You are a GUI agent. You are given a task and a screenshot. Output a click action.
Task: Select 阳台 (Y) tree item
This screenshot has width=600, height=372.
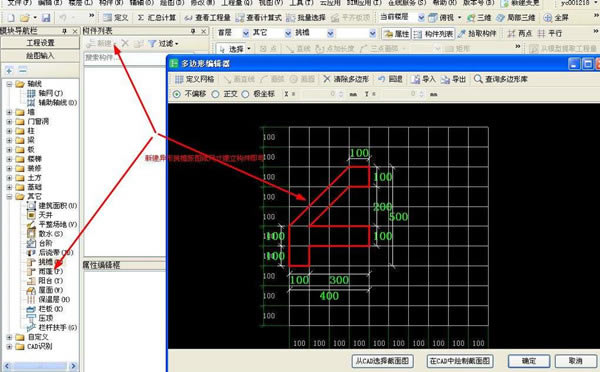[x=45, y=281]
